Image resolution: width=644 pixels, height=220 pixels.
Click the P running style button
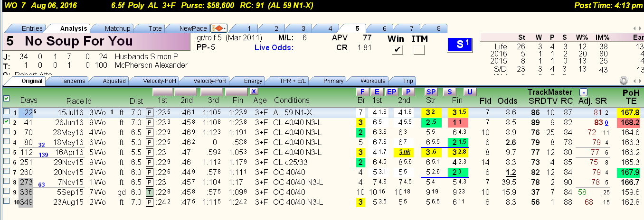click(x=407, y=92)
